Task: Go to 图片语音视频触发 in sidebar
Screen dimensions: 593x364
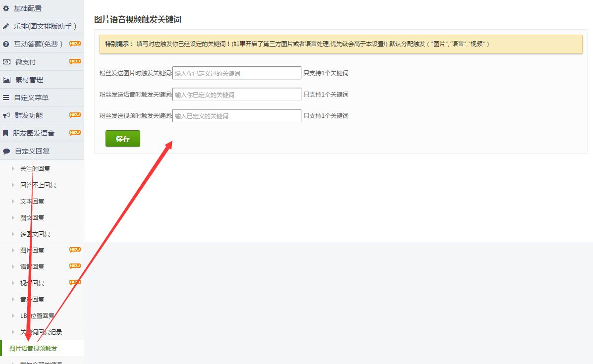Action: click(33, 349)
